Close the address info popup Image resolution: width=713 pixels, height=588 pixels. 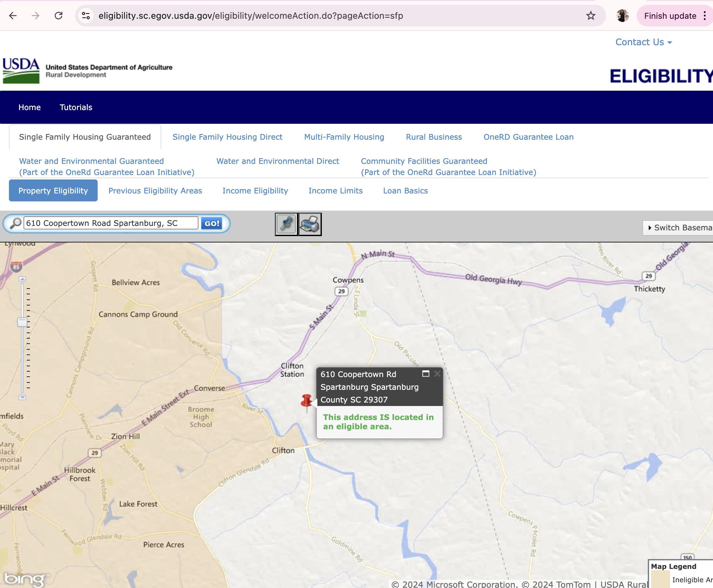437,374
